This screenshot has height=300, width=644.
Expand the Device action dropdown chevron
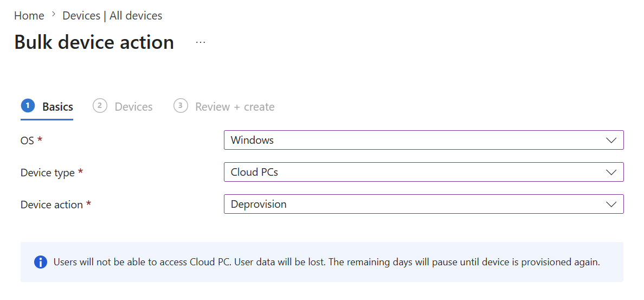point(611,204)
